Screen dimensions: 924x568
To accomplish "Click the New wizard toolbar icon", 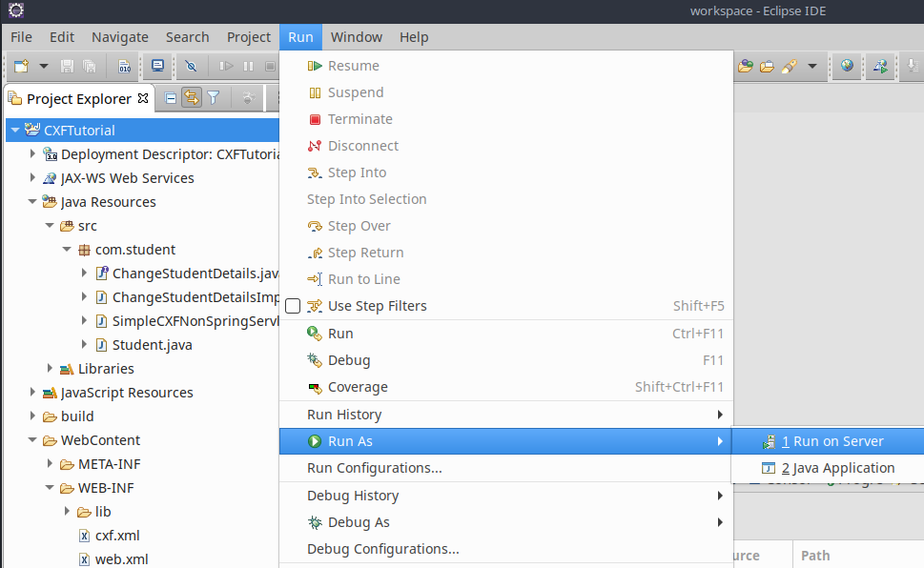I will 21,67.
